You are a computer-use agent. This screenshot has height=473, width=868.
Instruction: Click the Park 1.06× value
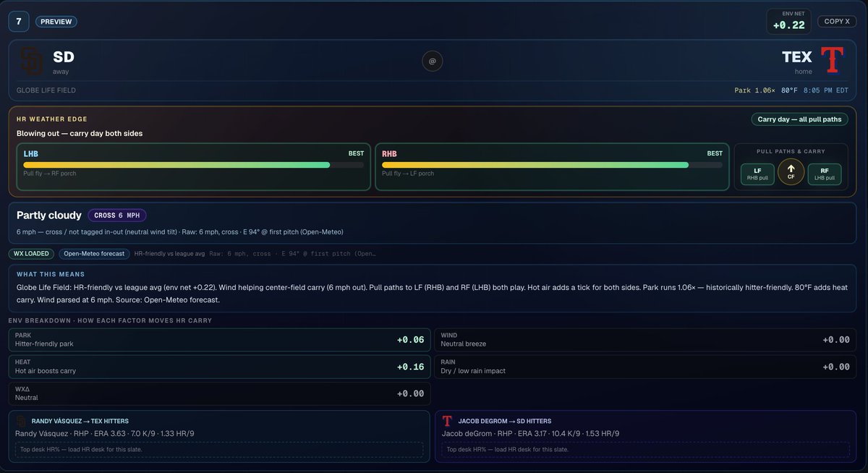pos(754,90)
